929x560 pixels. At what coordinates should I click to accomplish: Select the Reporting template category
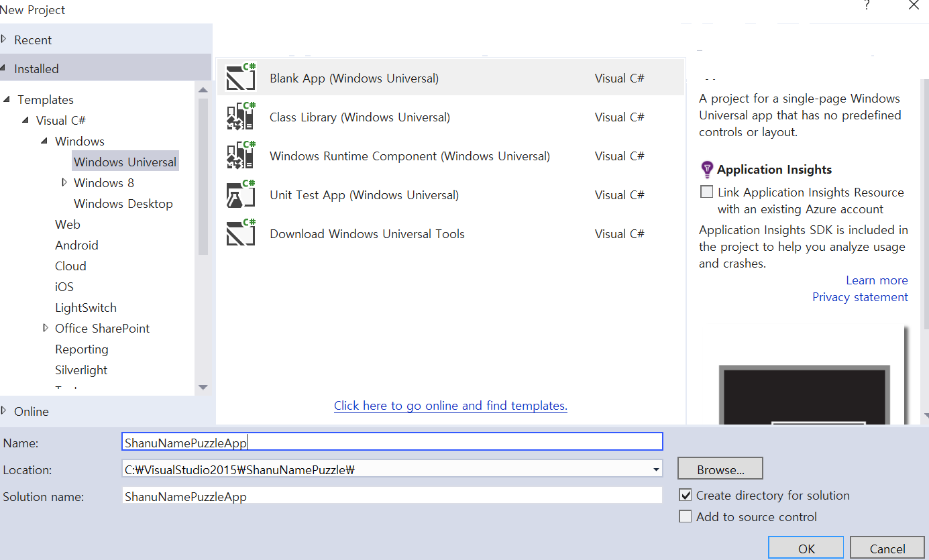(x=82, y=349)
